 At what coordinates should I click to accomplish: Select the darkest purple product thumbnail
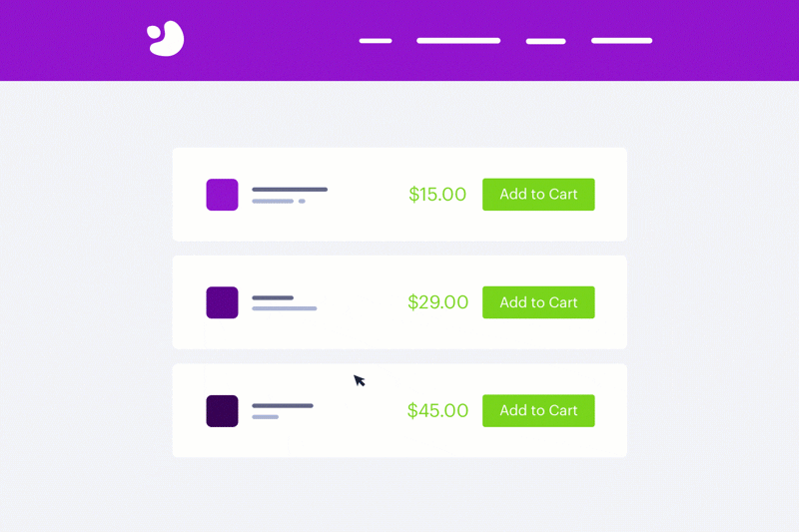222,411
